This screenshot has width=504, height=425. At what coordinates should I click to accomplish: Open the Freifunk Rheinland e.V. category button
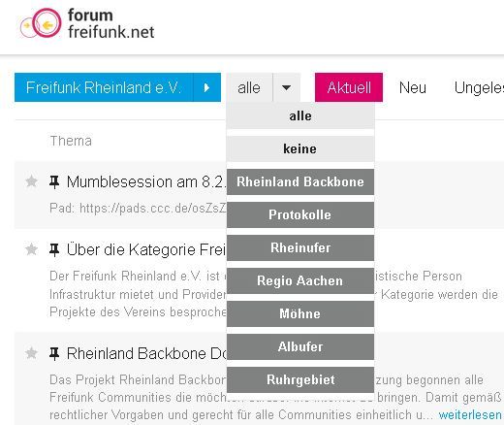pos(104,87)
